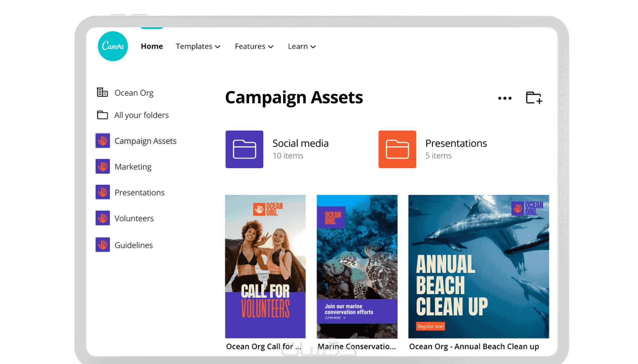Click the '5 items' count text

438,156
